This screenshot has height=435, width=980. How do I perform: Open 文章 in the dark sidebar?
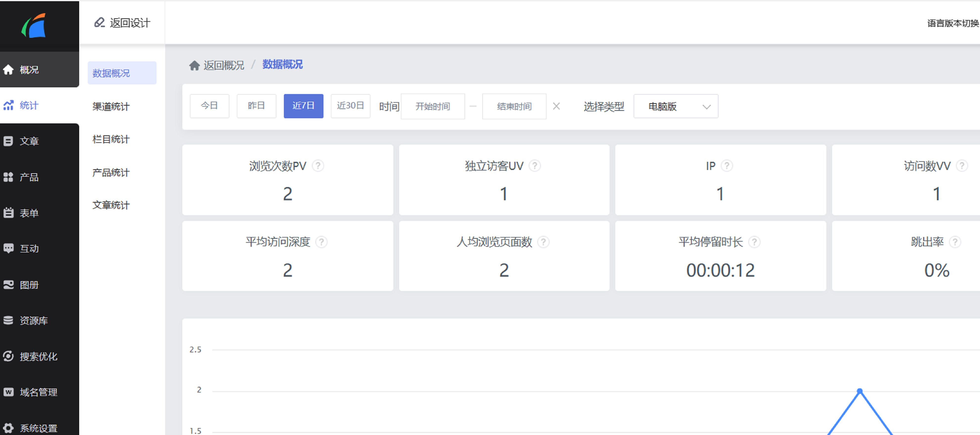(29, 141)
